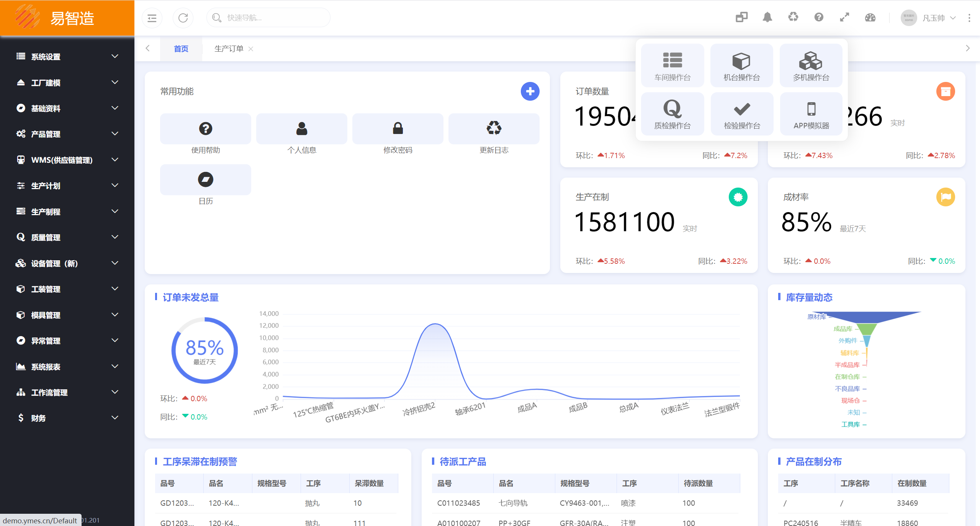The image size is (980, 526).
Task: Add a common function with plus button
Action: [530, 91]
